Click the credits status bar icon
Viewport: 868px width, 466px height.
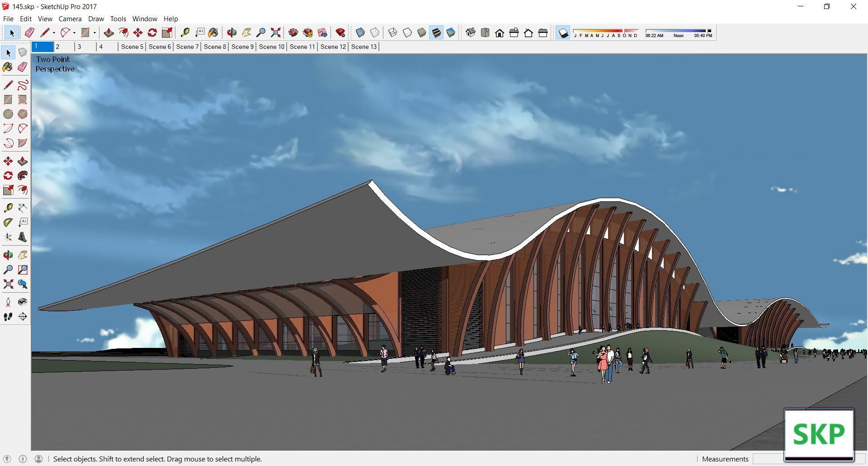[23, 459]
